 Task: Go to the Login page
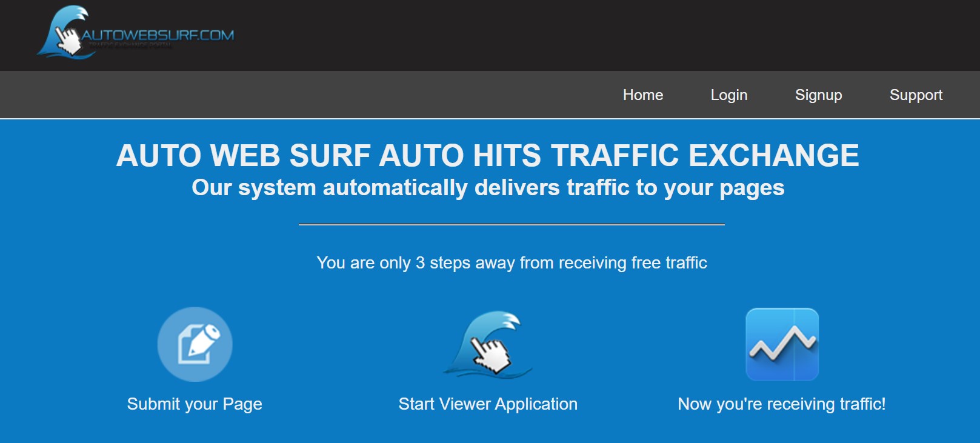tap(729, 95)
